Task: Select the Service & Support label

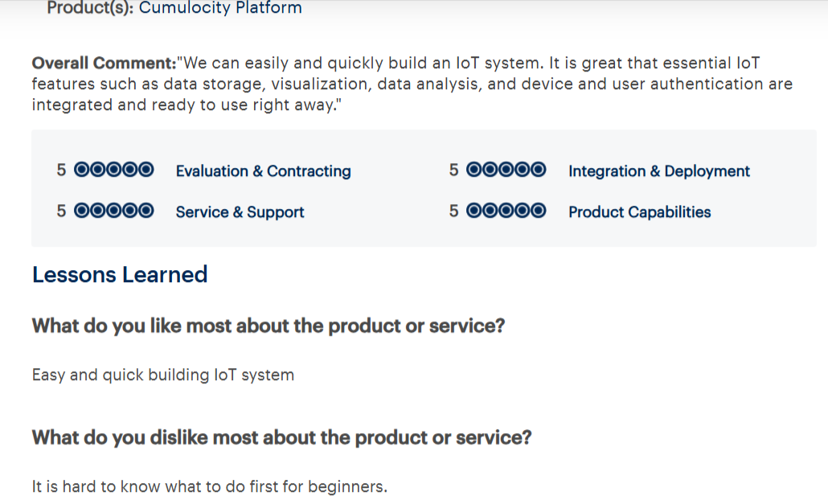Action: tap(240, 212)
